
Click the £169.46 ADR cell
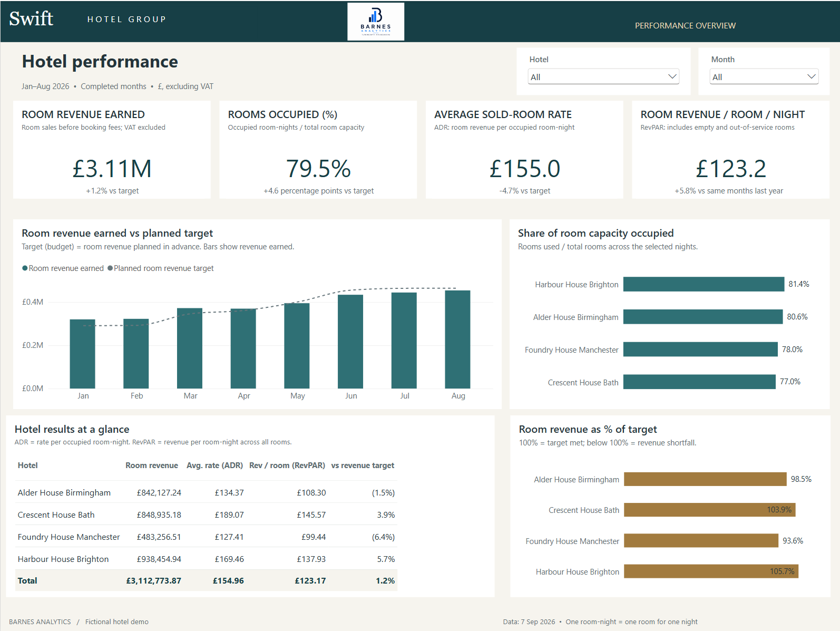pyautogui.click(x=229, y=559)
